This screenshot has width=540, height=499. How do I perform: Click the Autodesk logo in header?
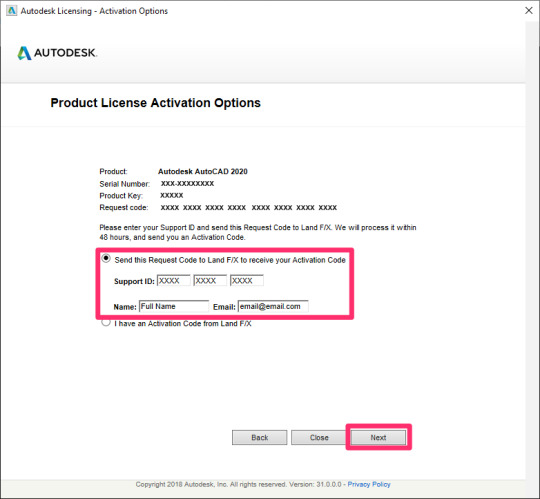57,53
